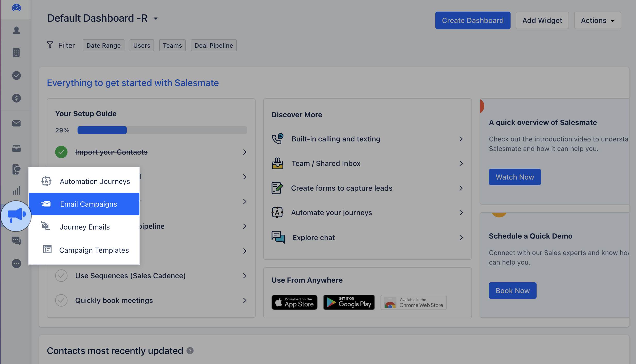Open the Reports bar chart sidebar icon
The width and height of the screenshot is (636, 364).
coord(16,191)
